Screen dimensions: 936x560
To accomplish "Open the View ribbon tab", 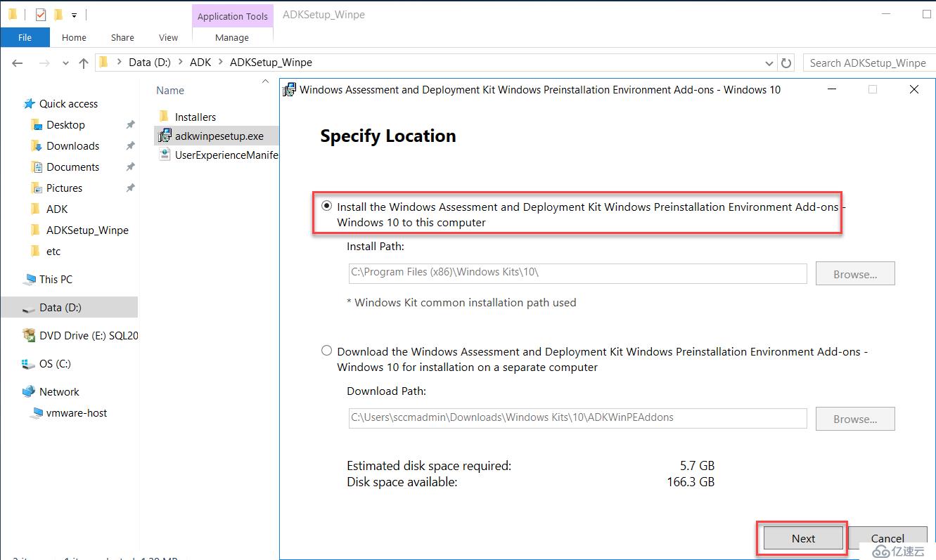I will pyautogui.click(x=168, y=37).
